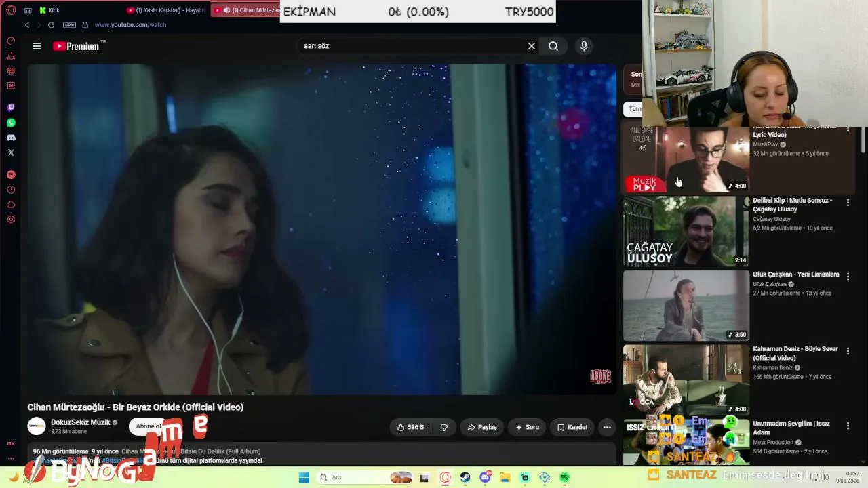
Task: Open options menu for Unutmadım Sevgilim video
Action: coord(848,426)
